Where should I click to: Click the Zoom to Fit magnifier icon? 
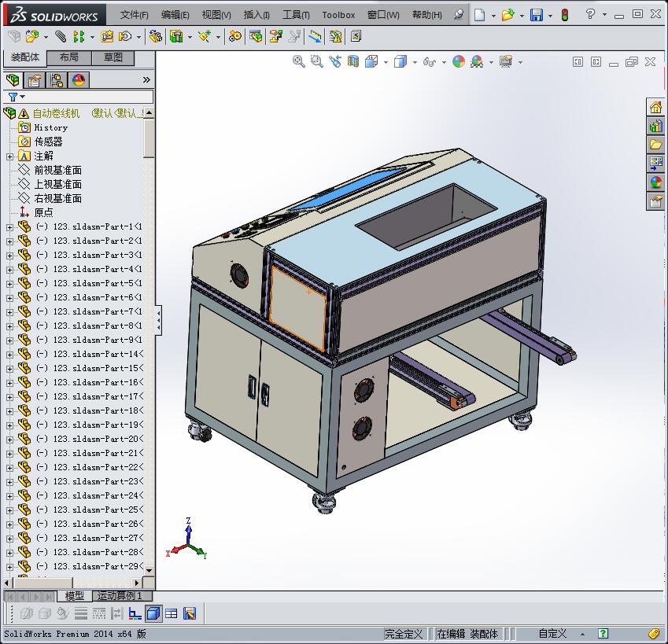tap(299, 61)
